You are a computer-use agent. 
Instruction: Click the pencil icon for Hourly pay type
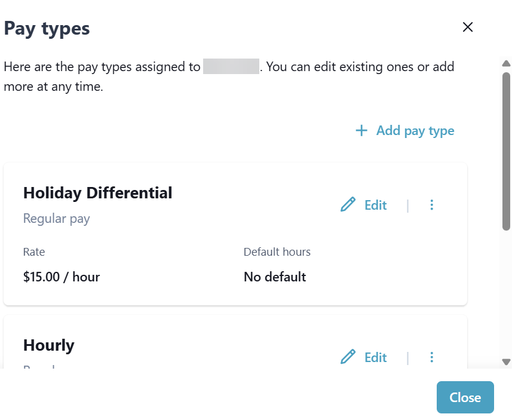click(348, 357)
